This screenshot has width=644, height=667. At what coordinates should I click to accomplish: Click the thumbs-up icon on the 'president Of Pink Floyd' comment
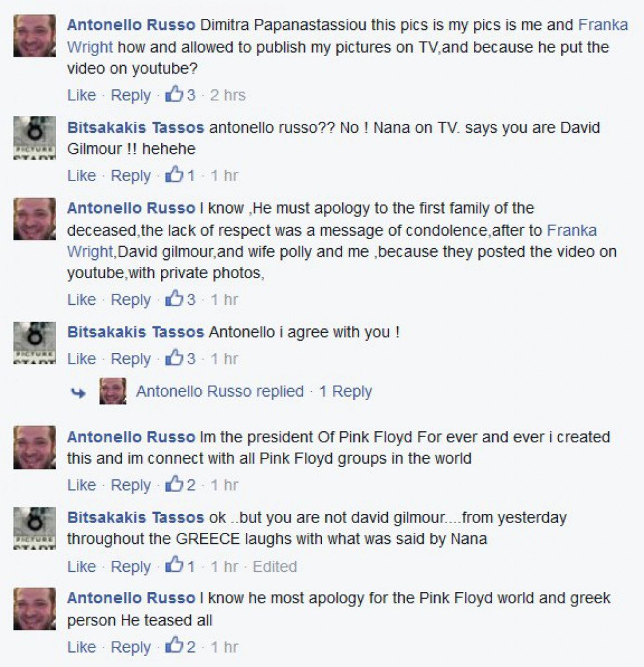pos(174,484)
